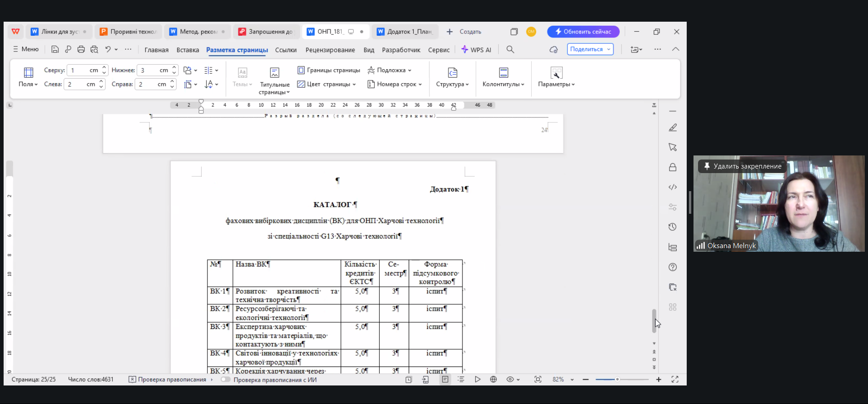Screen dimensions: 868x404
Task: Click the code brackets icon in sidebar
Action: pyautogui.click(x=672, y=187)
